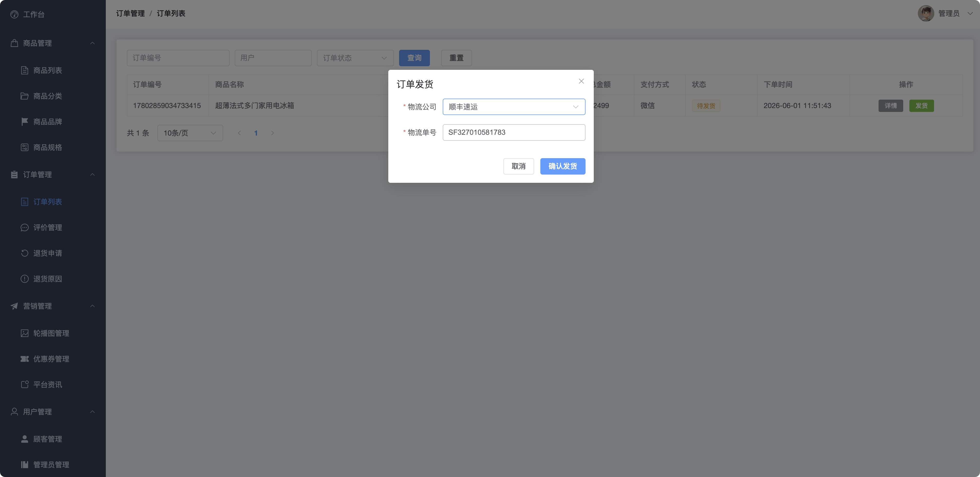
Task: Click the 优惠券管理 ticket icon
Action: pyautogui.click(x=25, y=359)
